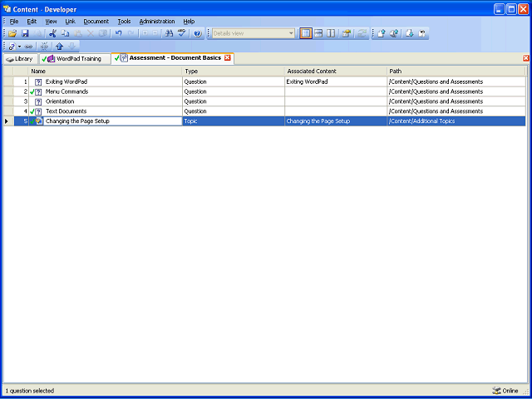Switch to vertical split layout
The image size is (532, 399).
[x=331, y=33]
